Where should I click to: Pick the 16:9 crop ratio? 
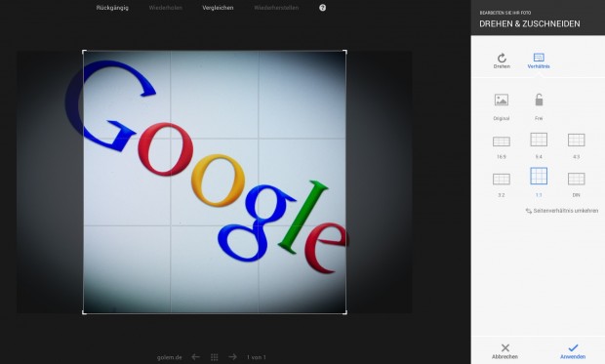point(502,147)
